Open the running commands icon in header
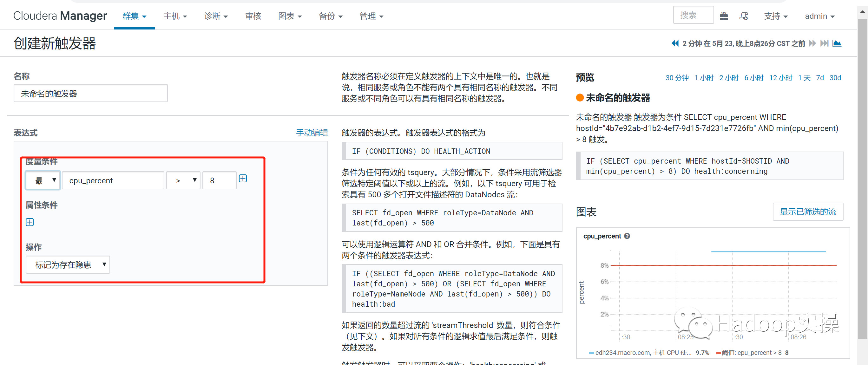Image resolution: width=868 pixels, height=365 pixels. (x=744, y=16)
